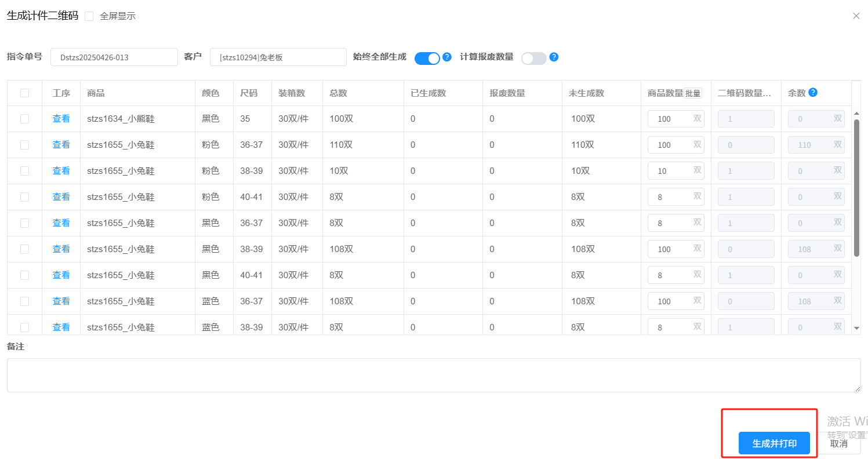The height and width of the screenshot is (459, 868).
Task: Click the 备注 text area
Action: click(x=434, y=375)
